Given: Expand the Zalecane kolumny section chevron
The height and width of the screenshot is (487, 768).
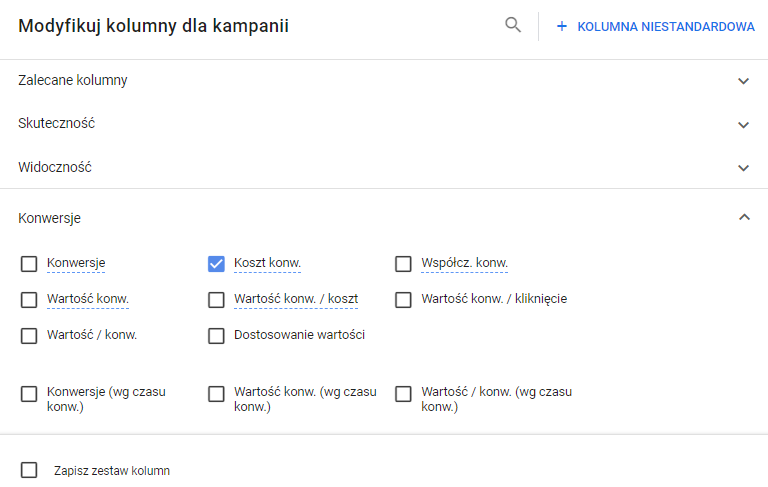Looking at the screenshot, I should coord(743,81).
